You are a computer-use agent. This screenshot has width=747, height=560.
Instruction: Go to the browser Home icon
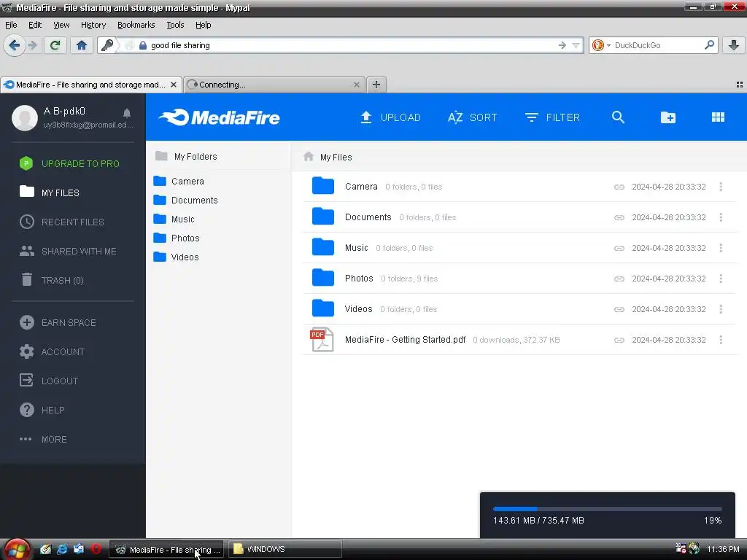click(x=82, y=45)
